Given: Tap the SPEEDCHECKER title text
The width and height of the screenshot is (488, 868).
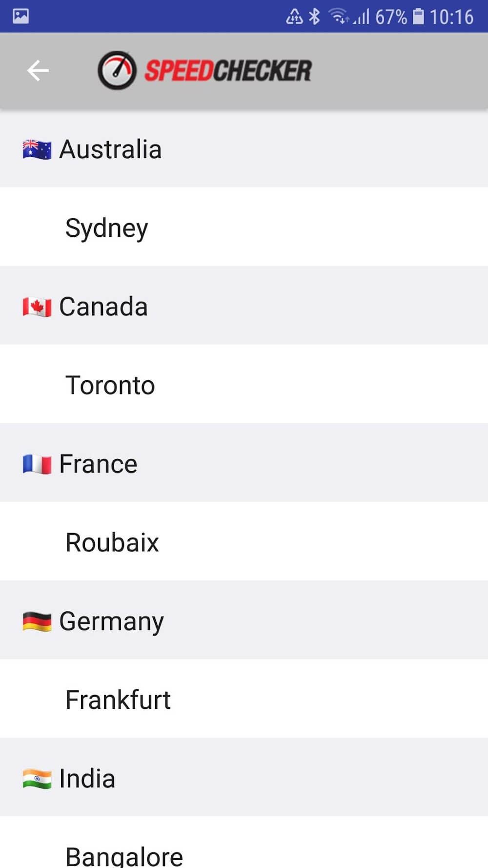Looking at the screenshot, I should pos(228,70).
